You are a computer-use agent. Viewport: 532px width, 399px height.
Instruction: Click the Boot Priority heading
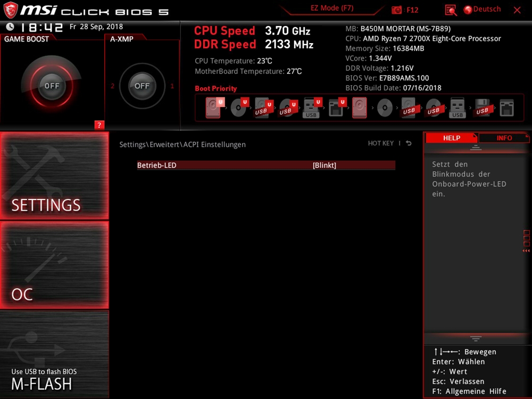[216, 88]
